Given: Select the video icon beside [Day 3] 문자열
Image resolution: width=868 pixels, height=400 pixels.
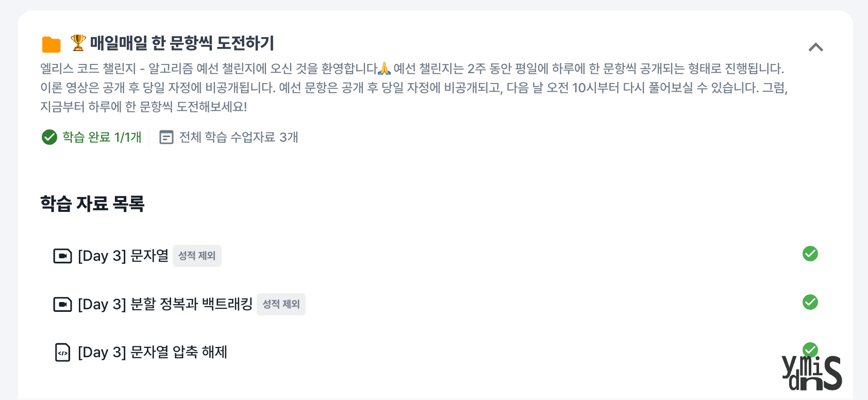Looking at the screenshot, I should click(x=62, y=256).
